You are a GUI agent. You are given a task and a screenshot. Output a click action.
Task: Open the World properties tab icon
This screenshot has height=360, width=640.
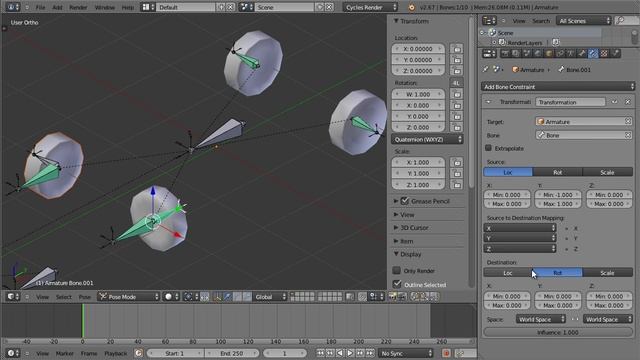[x=538, y=53]
